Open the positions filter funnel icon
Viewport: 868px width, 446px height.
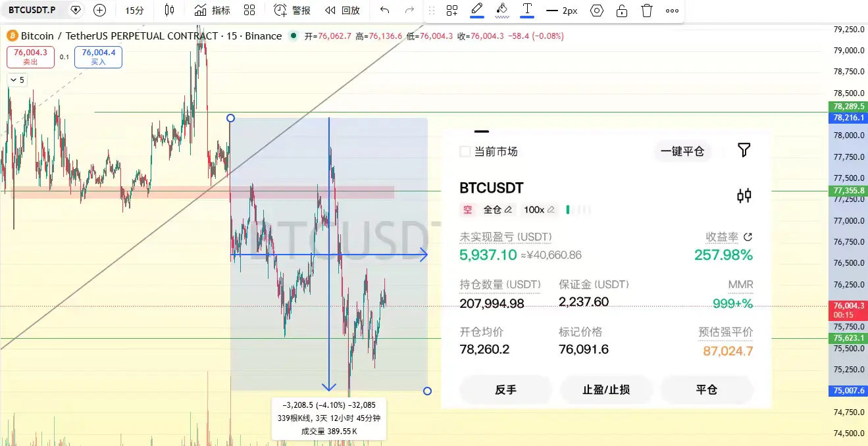point(744,150)
